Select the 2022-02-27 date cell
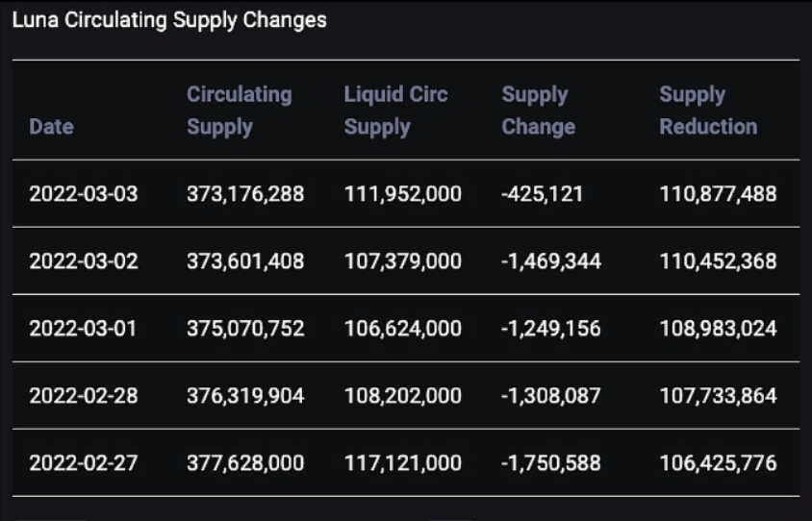Viewport: 812px width, 521px height. point(84,463)
